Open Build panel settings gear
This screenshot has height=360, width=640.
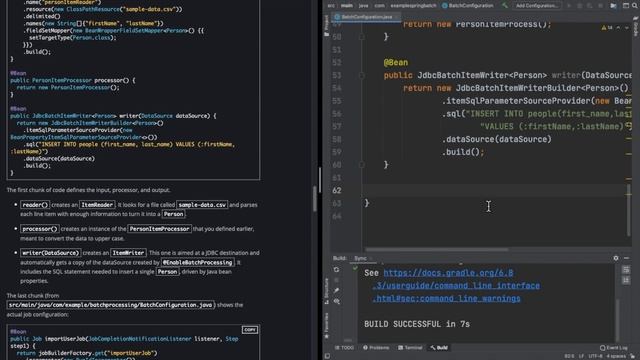coord(616,258)
